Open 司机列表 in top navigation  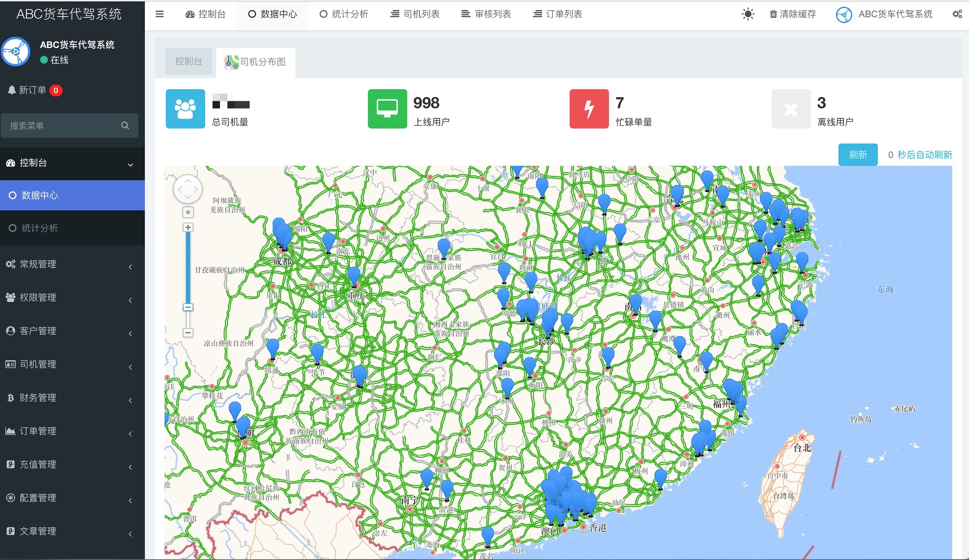coord(415,14)
